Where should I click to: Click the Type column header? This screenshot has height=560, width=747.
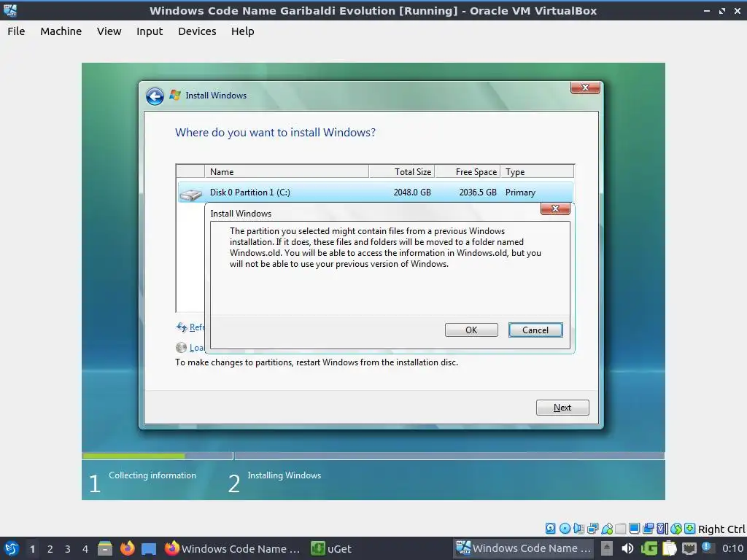538,171
